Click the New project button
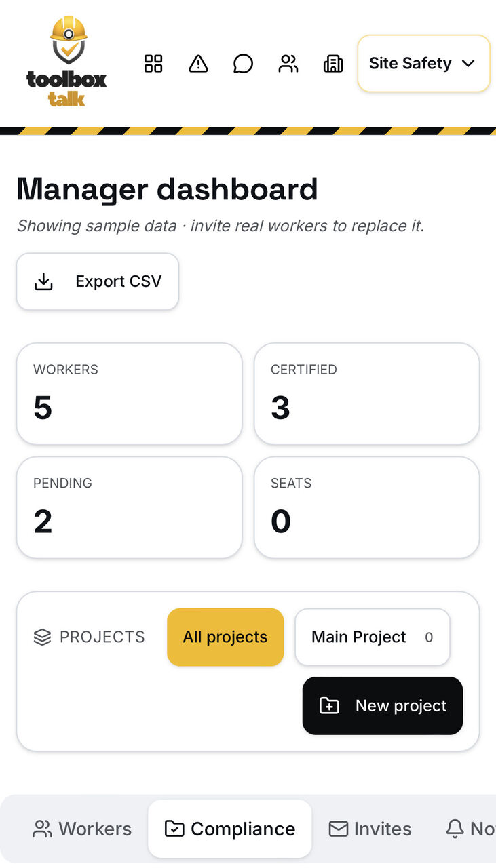 (x=383, y=706)
